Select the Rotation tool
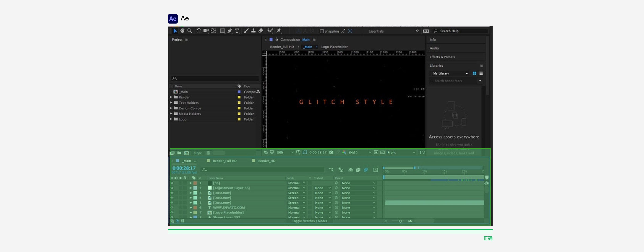Screen dimensions: 644x252 pos(198,31)
